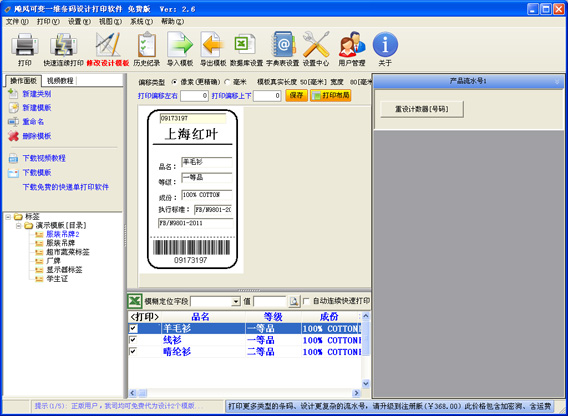Switch to 操作面板 tab
The width and height of the screenshot is (568, 416).
[24, 80]
